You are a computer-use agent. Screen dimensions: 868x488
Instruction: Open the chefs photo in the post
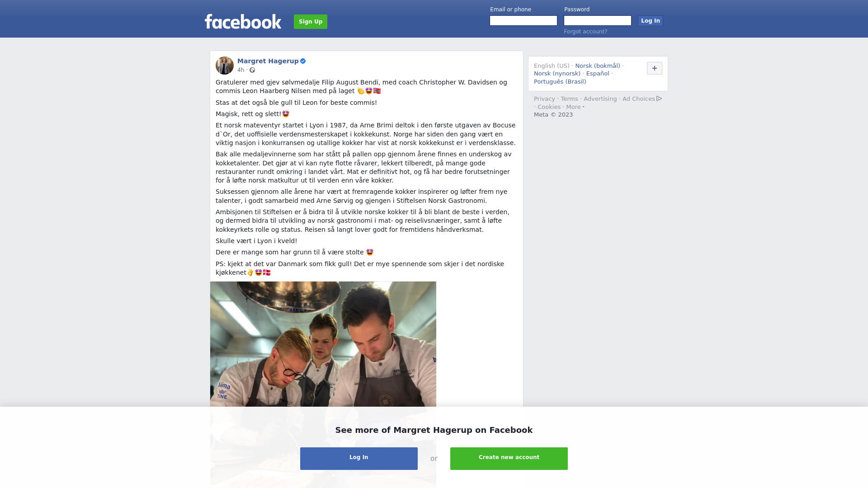click(323, 385)
